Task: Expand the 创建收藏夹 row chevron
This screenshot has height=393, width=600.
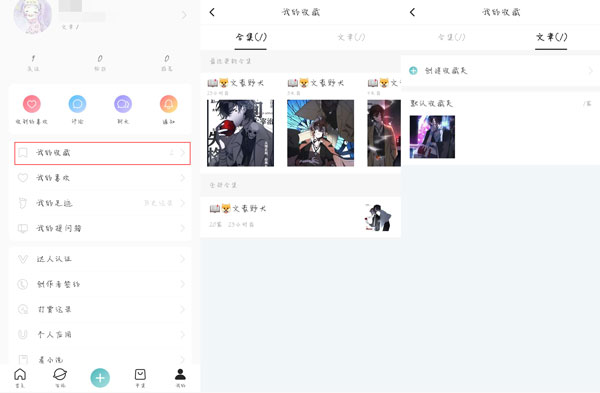Action: pyautogui.click(x=591, y=70)
